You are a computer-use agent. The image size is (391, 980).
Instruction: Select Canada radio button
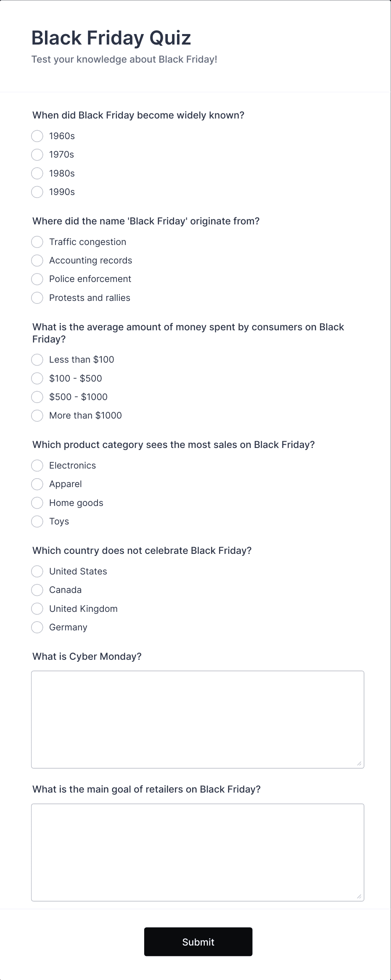pyautogui.click(x=37, y=590)
